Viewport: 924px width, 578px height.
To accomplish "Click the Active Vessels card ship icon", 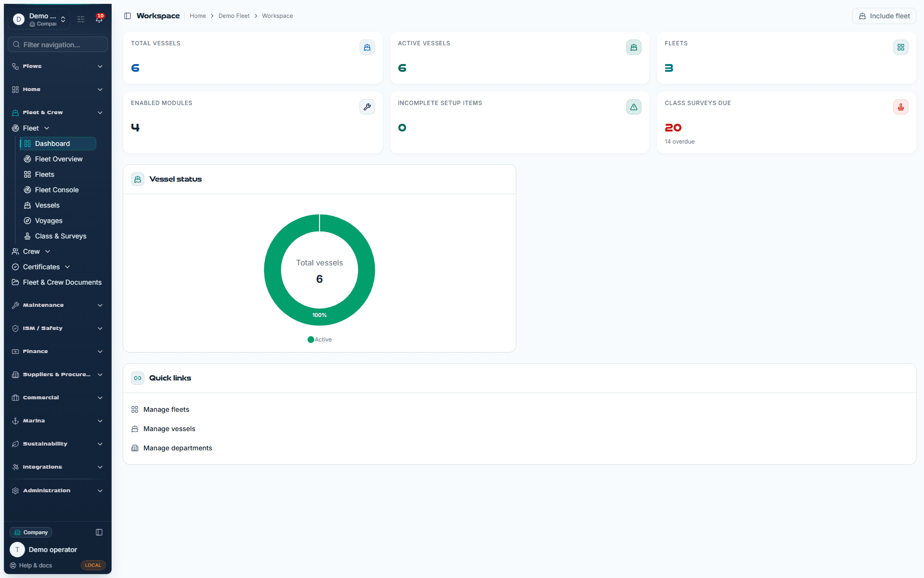I will 634,47.
